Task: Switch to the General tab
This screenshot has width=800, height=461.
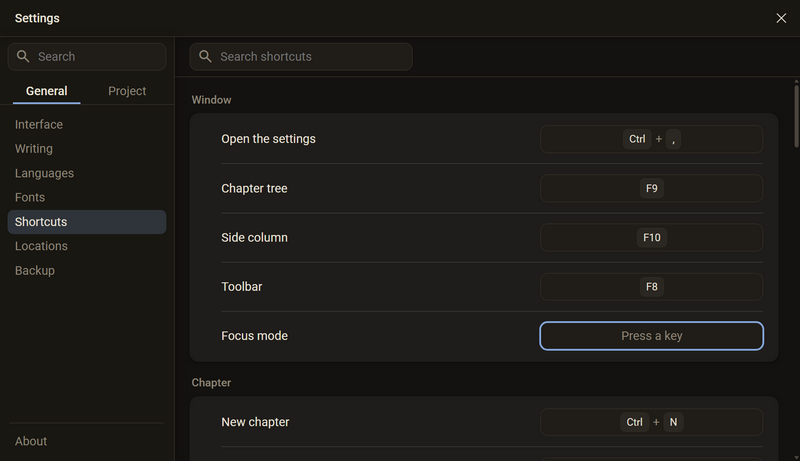Action: click(46, 91)
